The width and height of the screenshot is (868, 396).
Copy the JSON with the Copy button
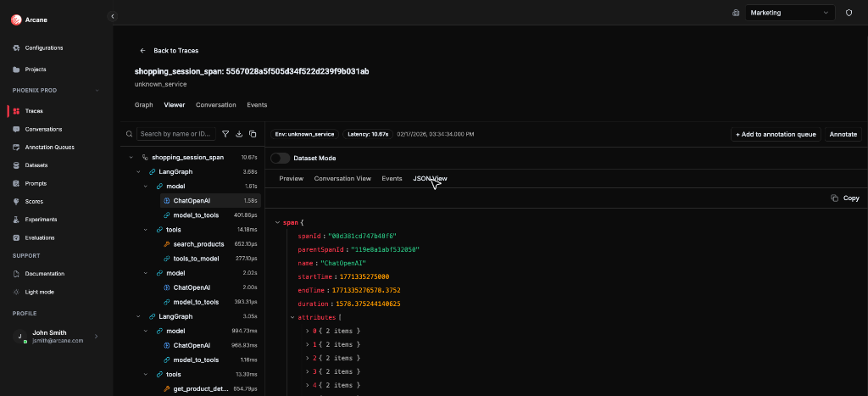(x=845, y=198)
